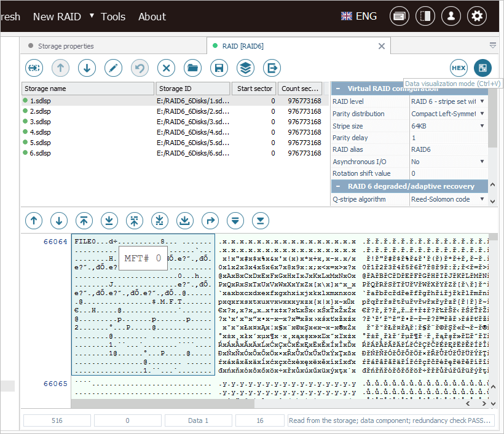
Task: Click the HEX view button
Action: click(x=459, y=68)
